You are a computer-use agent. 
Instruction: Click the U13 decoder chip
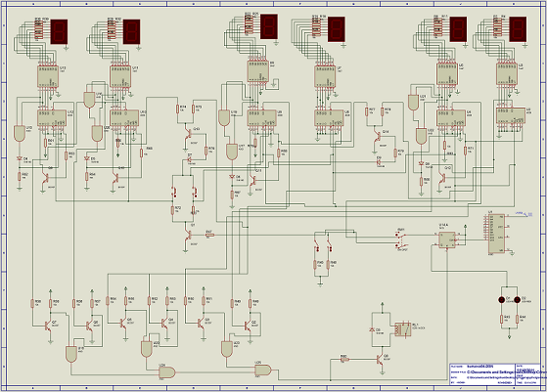47,76
